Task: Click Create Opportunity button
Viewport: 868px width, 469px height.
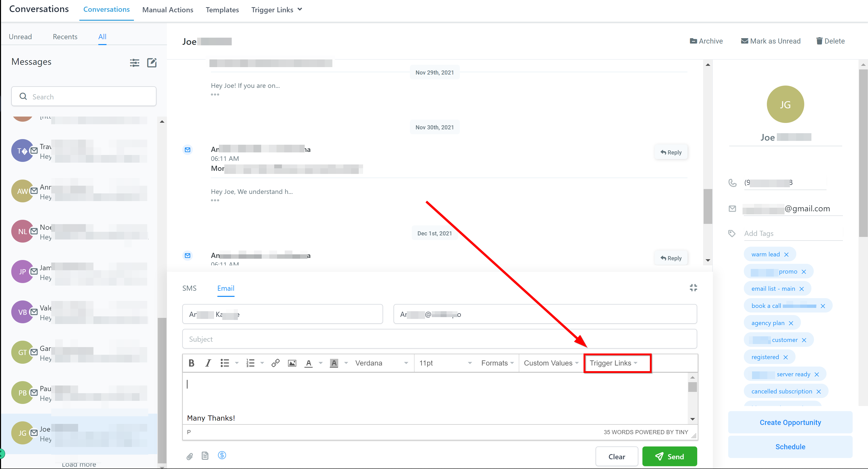Action: click(x=790, y=422)
